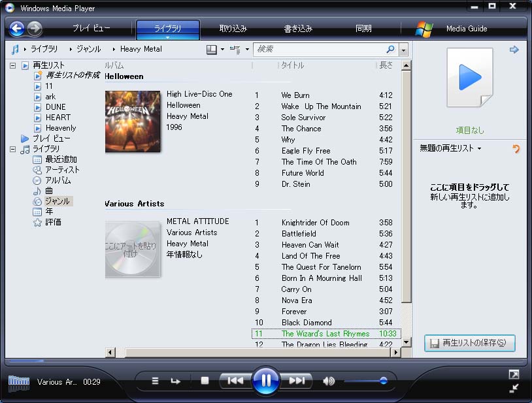
Task: Adjust the volume slider
Action: tap(366, 381)
